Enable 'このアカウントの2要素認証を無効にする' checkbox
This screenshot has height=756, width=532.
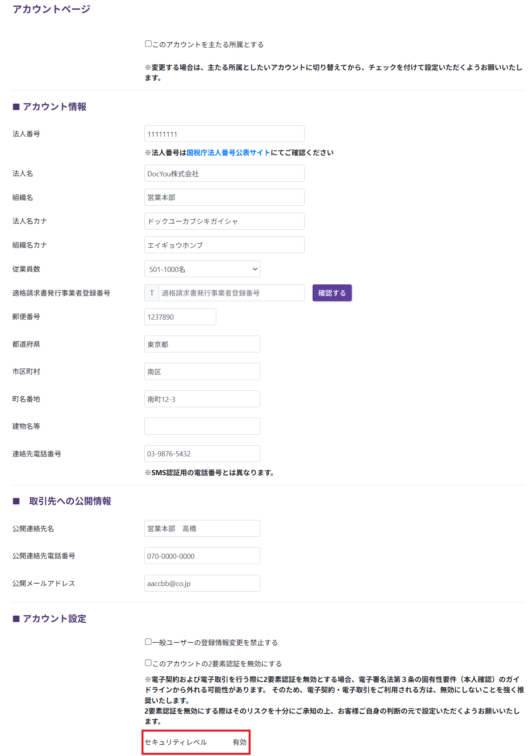coord(148,663)
